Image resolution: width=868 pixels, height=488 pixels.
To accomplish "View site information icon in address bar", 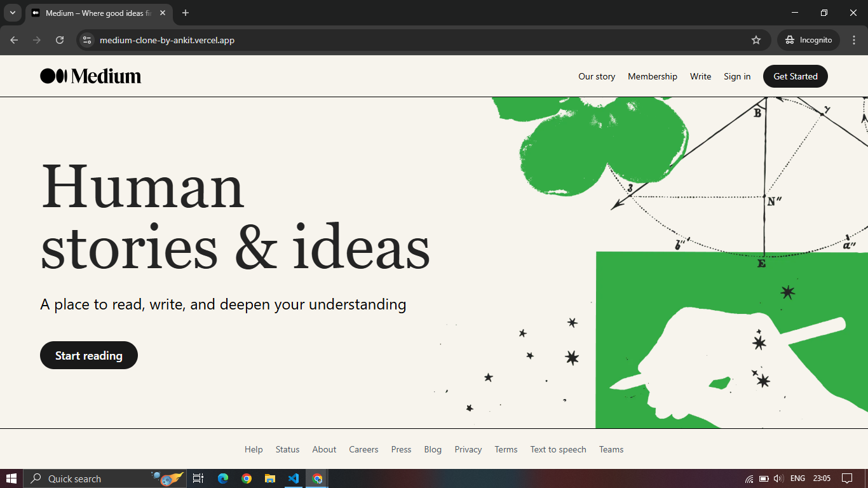I will click(87, 40).
